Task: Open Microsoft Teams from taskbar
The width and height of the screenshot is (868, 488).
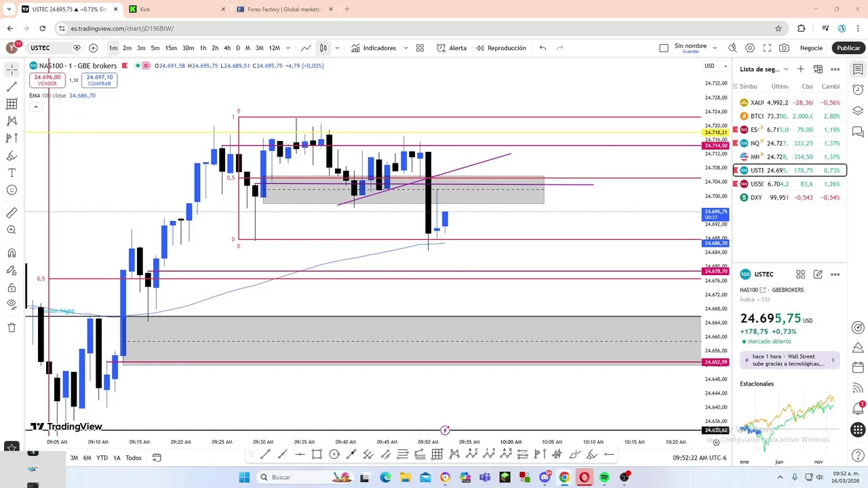Action: [485, 477]
